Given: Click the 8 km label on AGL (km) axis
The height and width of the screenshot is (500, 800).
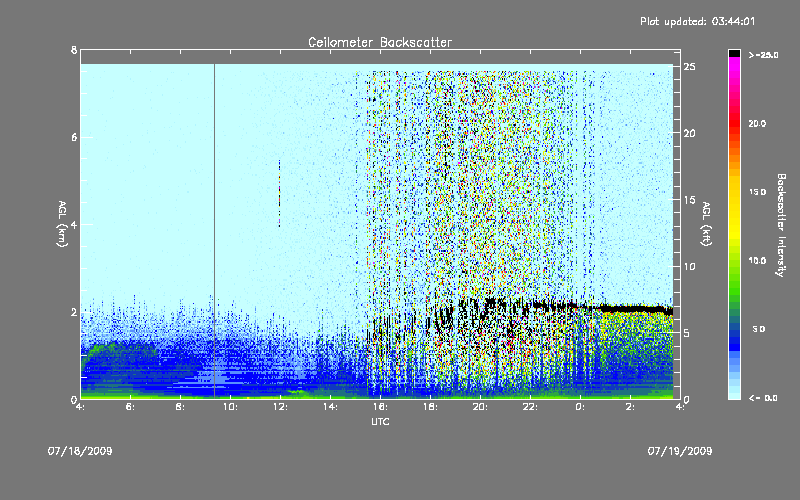Looking at the screenshot, I should click(74, 50).
